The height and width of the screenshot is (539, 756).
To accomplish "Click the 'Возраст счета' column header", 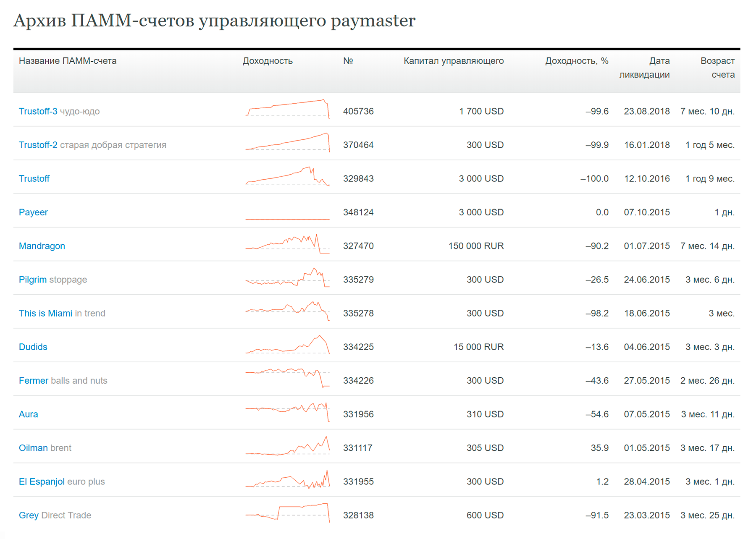I will pos(717,68).
